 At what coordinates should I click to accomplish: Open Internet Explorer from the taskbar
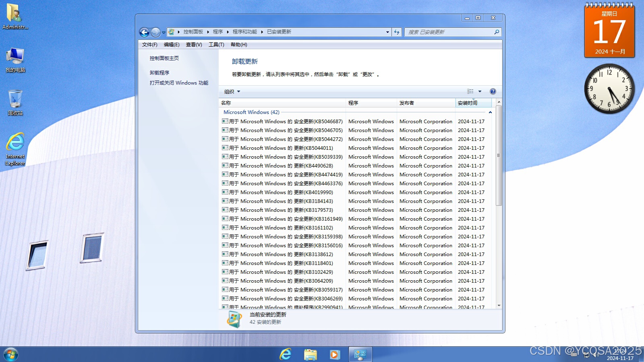coord(286,354)
